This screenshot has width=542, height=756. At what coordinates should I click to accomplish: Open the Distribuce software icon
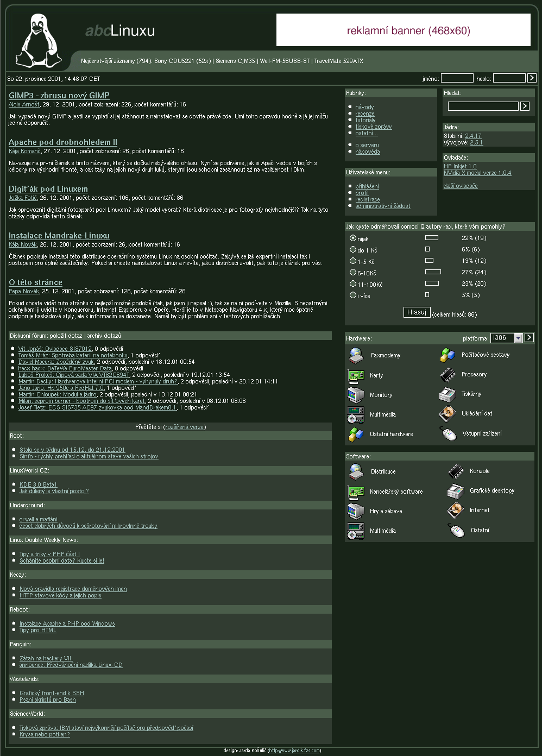click(x=356, y=471)
